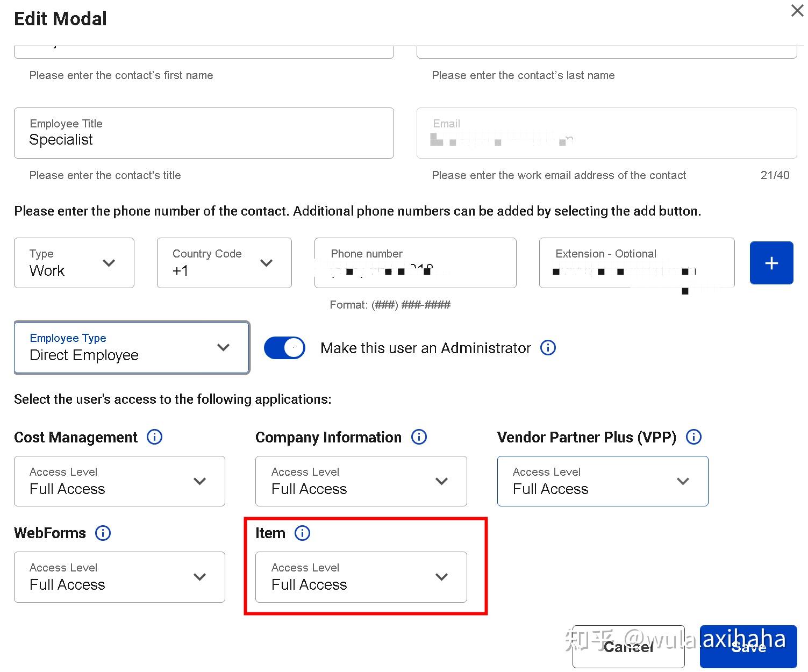Screen dimensions: 808x672
Task: Open Item access level dropdown
Action: click(x=361, y=577)
